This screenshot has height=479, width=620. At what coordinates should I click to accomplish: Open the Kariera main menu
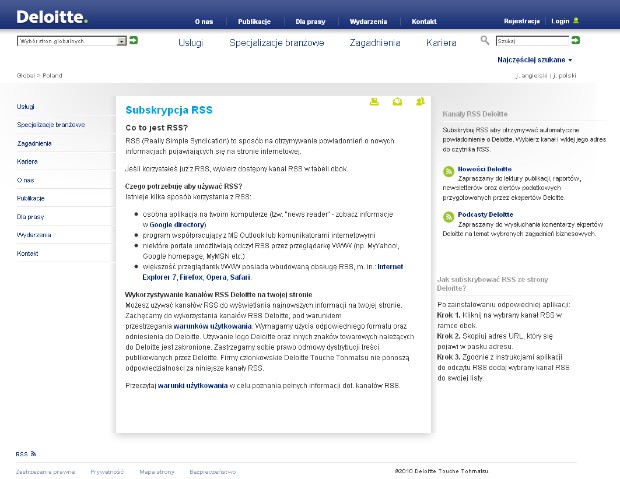441,43
